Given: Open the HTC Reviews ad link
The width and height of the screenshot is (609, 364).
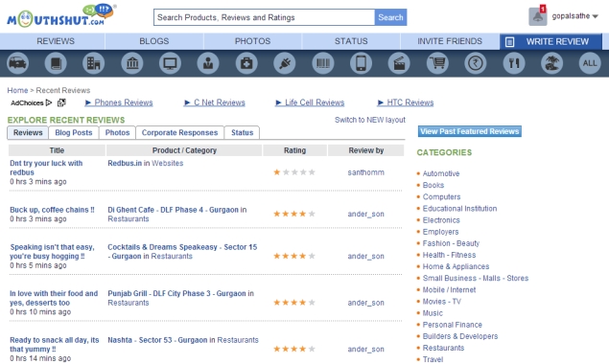Looking at the screenshot, I should click(410, 102).
